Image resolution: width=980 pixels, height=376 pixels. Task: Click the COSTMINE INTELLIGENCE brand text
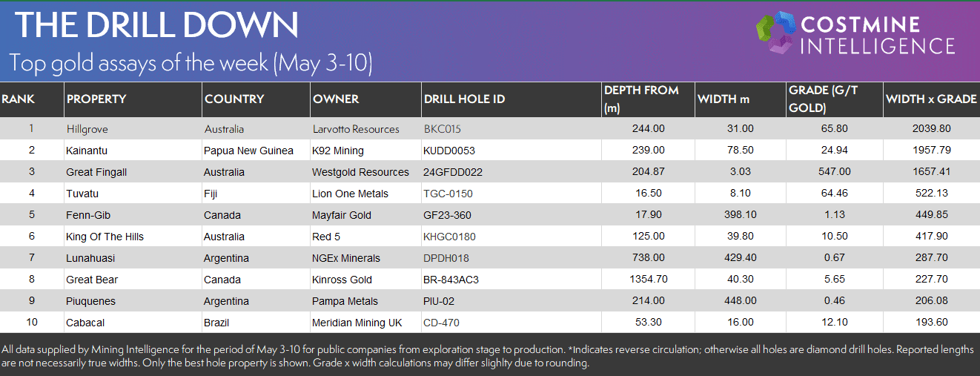pyautogui.click(x=878, y=35)
